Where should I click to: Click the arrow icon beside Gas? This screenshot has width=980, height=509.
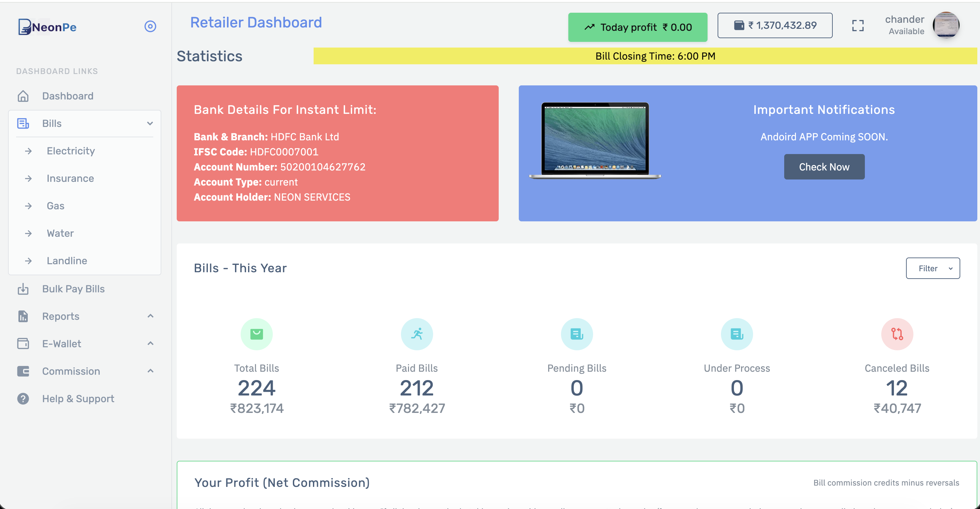point(28,206)
